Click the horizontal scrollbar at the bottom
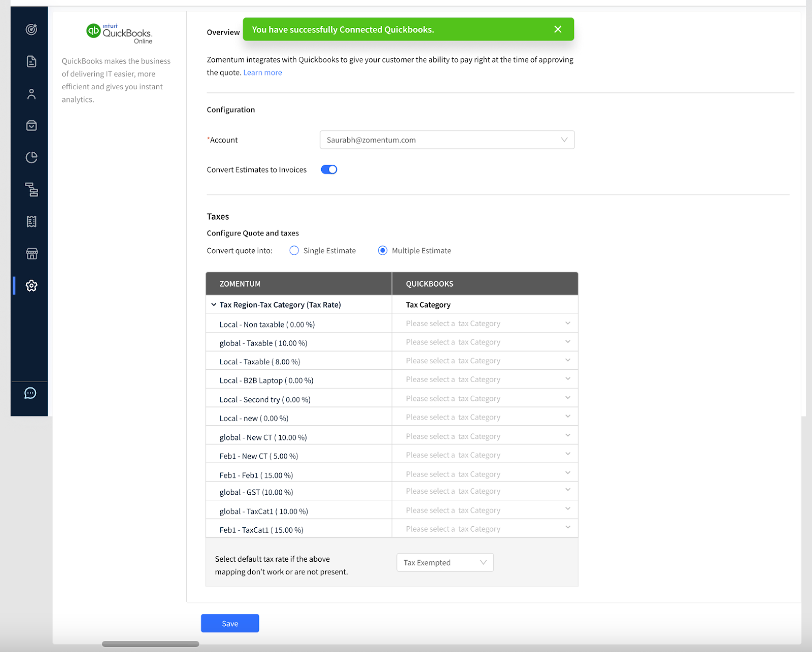The height and width of the screenshot is (652, 812). tap(150, 644)
